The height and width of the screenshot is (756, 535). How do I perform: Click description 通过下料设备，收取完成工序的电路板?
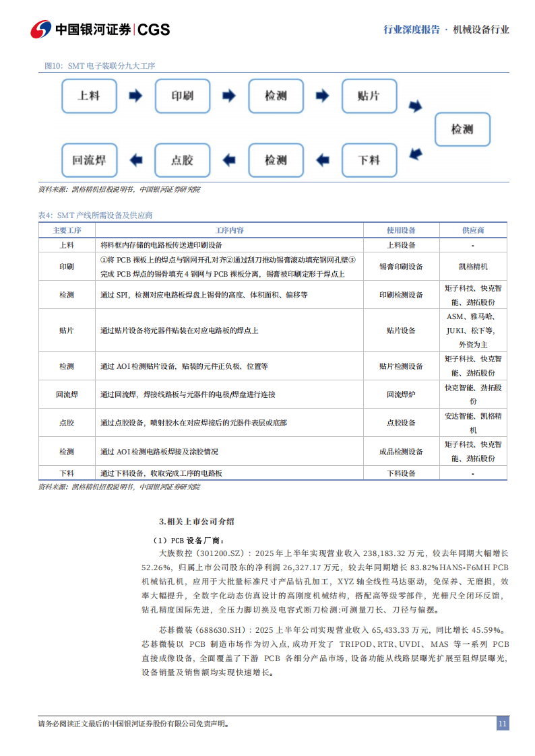161,473
